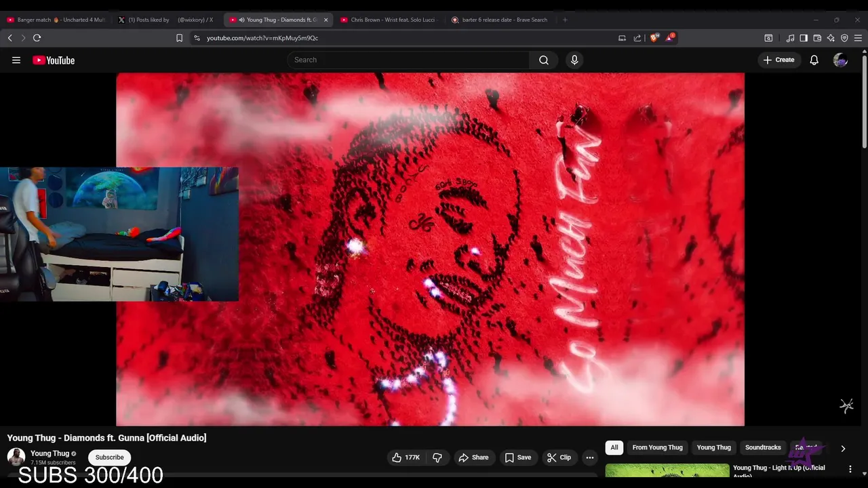Viewport: 868px width, 488px height.
Task: Open options menu for Light It Up video
Action: tap(850, 469)
